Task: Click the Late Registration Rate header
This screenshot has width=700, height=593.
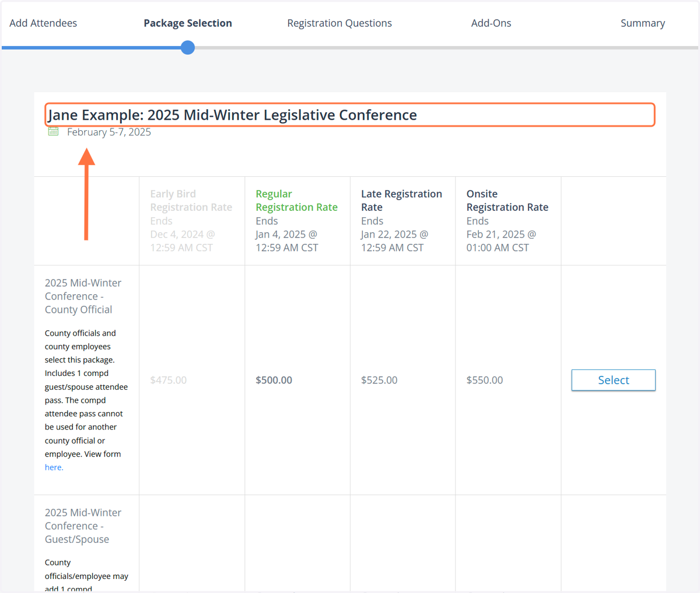Action: point(401,201)
